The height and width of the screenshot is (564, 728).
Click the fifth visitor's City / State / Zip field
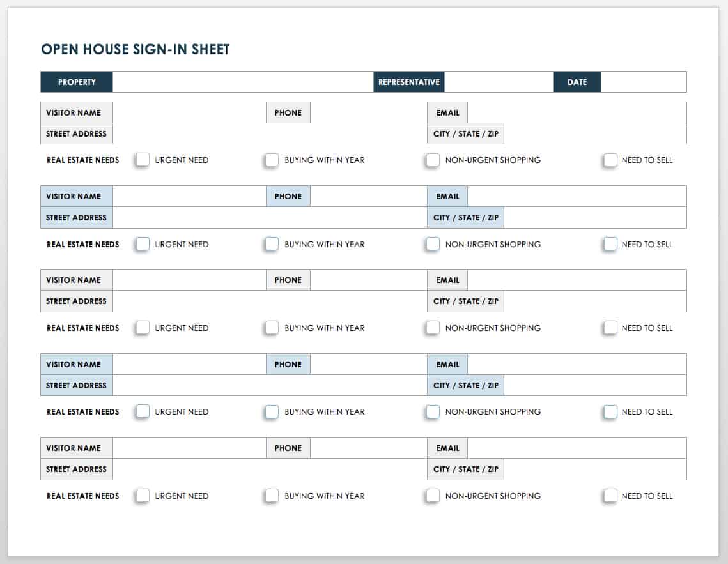(595, 469)
